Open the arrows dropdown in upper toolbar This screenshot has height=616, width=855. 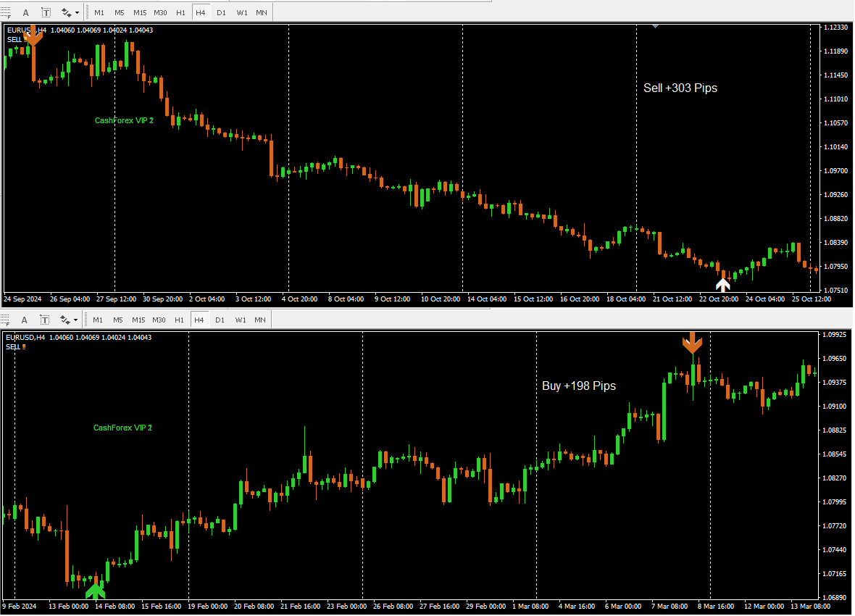click(77, 12)
